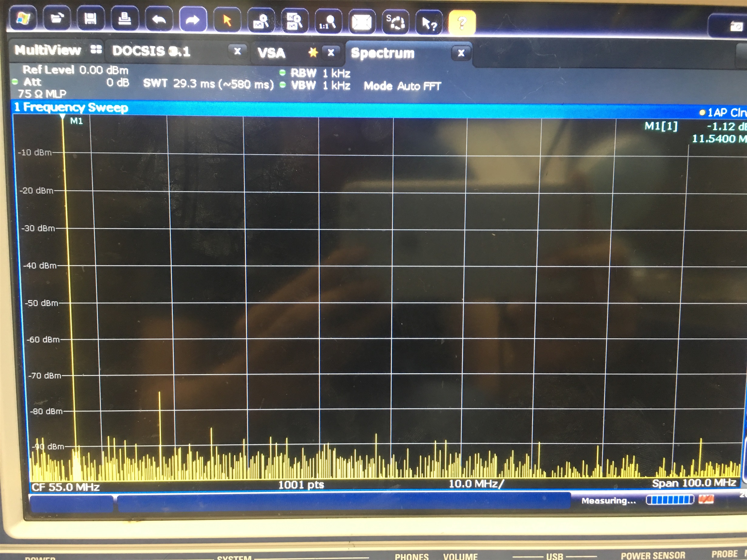
Task: Switch to the VSA tab
Action: [271, 53]
